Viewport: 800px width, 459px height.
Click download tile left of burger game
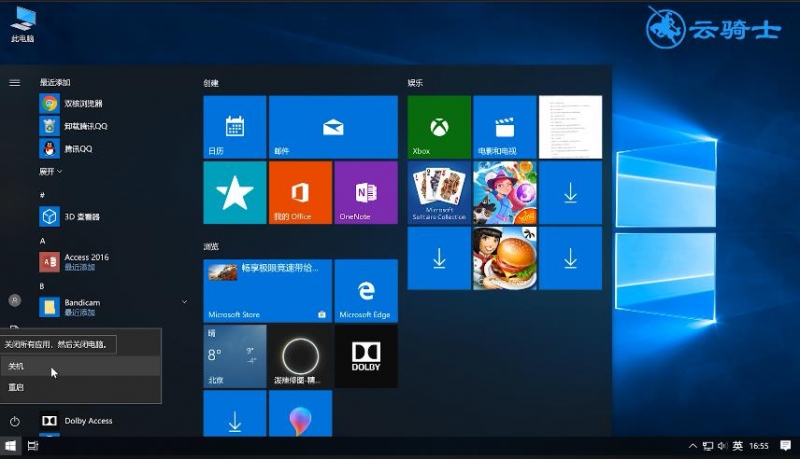click(x=439, y=258)
